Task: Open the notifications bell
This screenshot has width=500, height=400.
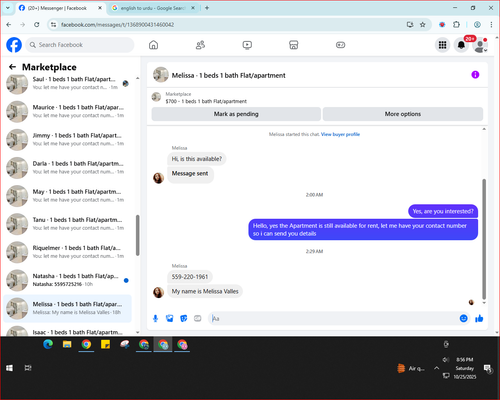Action: (x=461, y=45)
